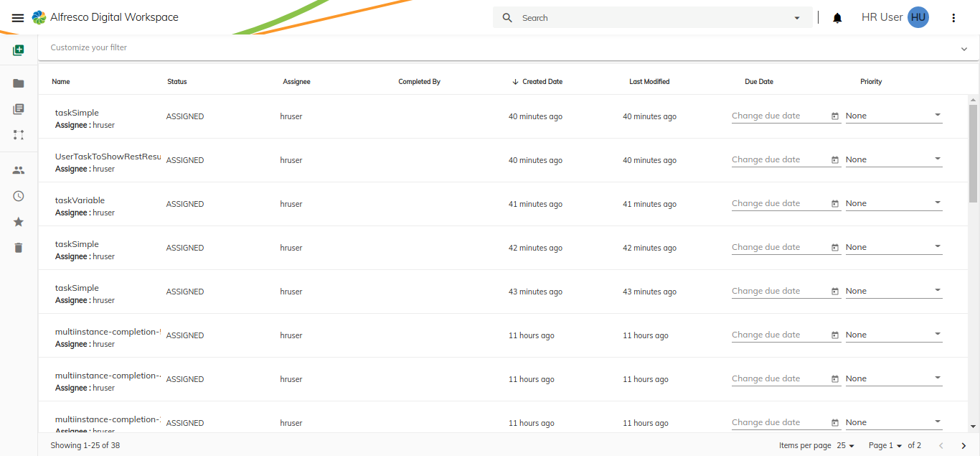Expand the Customize your filter panel

[x=963, y=49]
